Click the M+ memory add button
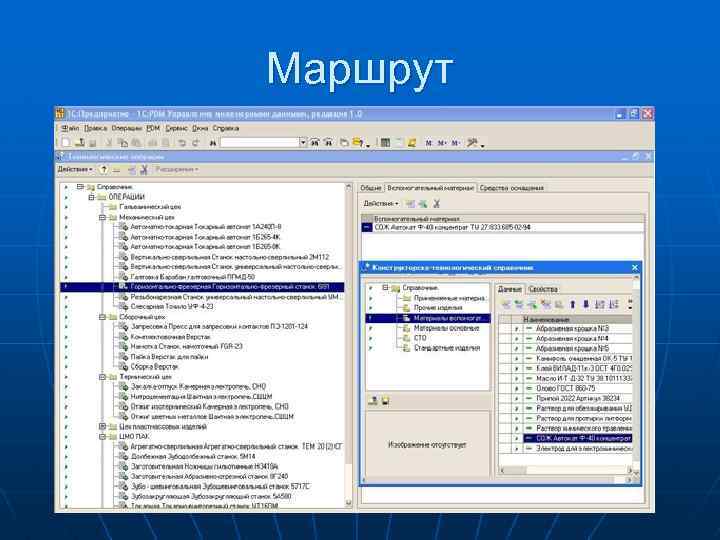720x540 pixels. [442, 143]
